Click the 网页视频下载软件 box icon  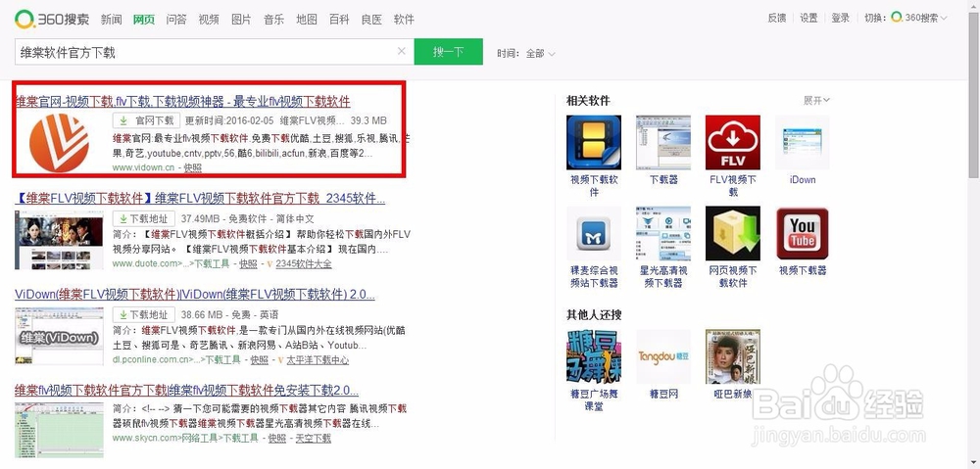click(x=732, y=234)
